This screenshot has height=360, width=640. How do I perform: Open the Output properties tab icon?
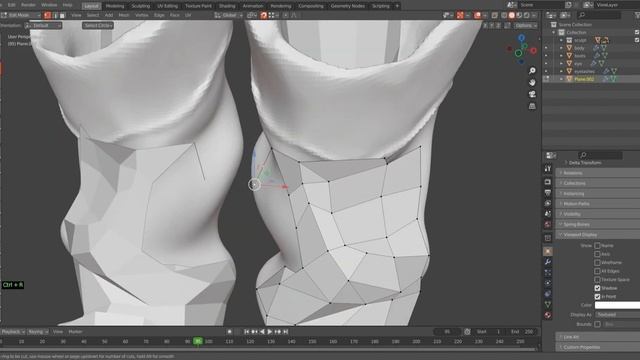coord(548,193)
